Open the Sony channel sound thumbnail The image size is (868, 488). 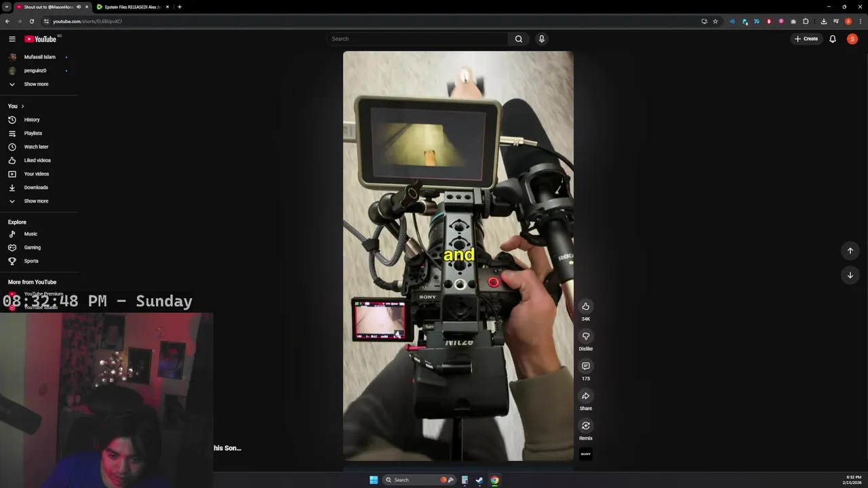pyautogui.click(x=586, y=454)
